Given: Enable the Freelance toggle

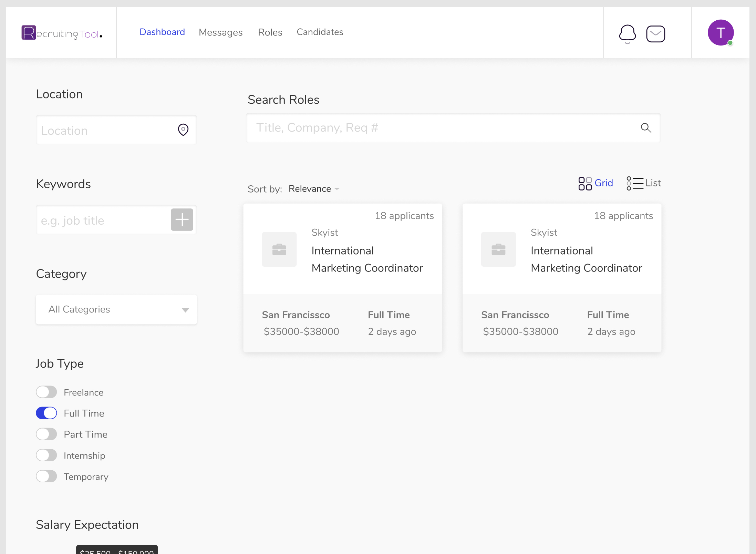Looking at the screenshot, I should pos(46,392).
